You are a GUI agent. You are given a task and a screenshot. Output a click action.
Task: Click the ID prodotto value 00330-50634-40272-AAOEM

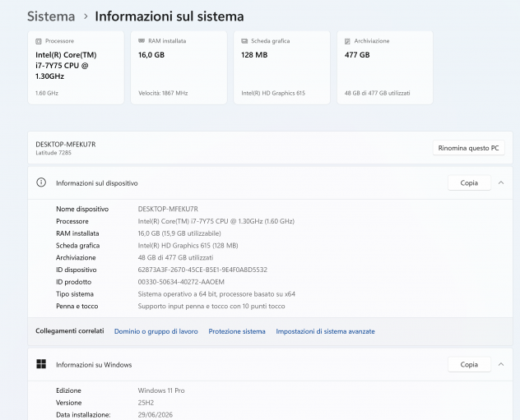[x=181, y=282]
